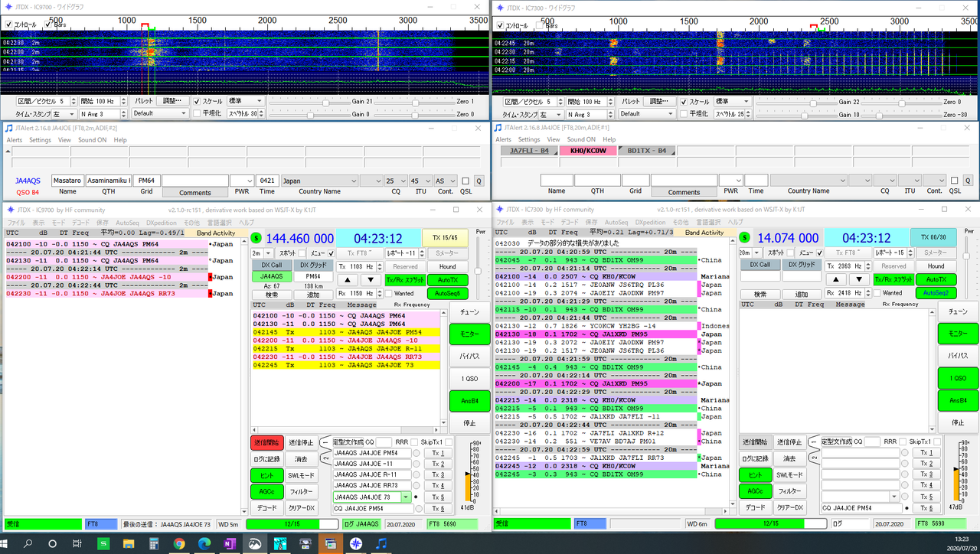Enable the Wanted checkbox in IC9700 window
980x554 pixels.
[x=388, y=293]
